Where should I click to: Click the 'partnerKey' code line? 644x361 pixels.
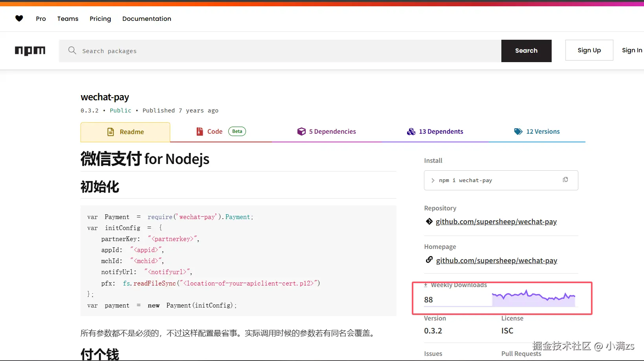click(x=150, y=239)
